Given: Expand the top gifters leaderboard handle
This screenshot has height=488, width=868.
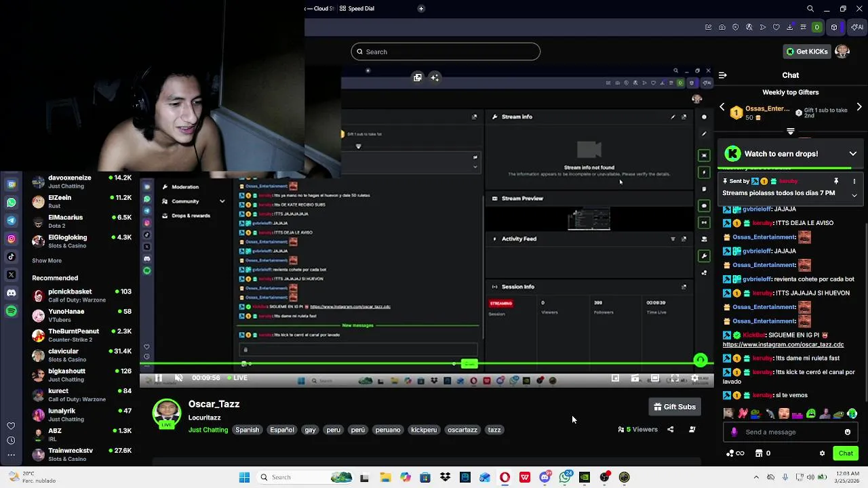Looking at the screenshot, I should point(791,131).
